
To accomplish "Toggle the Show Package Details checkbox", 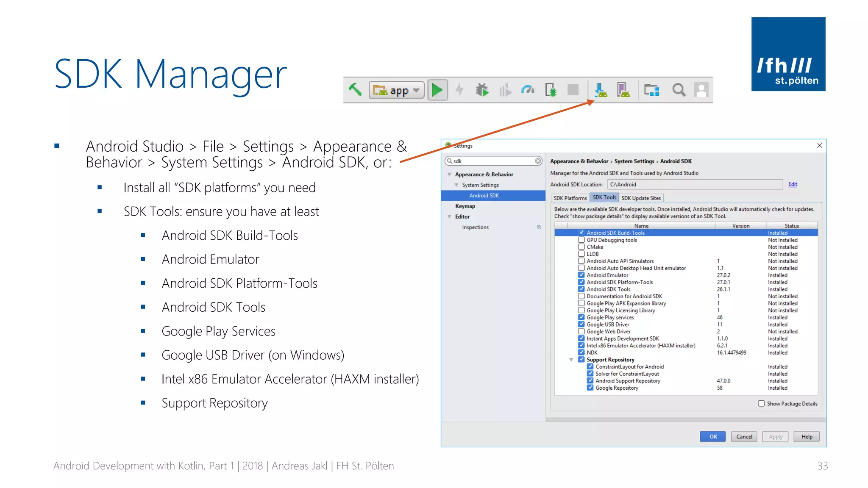I will click(x=761, y=404).
